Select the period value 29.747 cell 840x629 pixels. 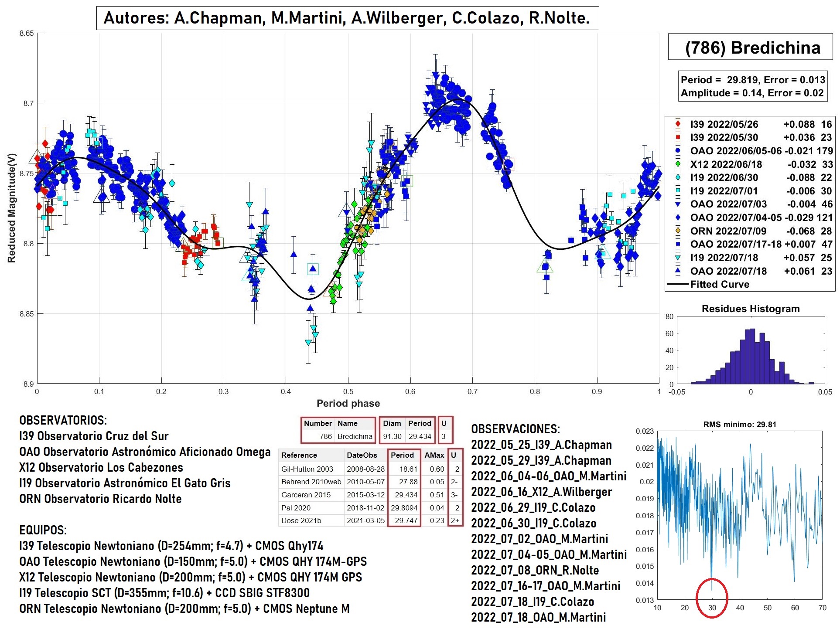(404, 520)
